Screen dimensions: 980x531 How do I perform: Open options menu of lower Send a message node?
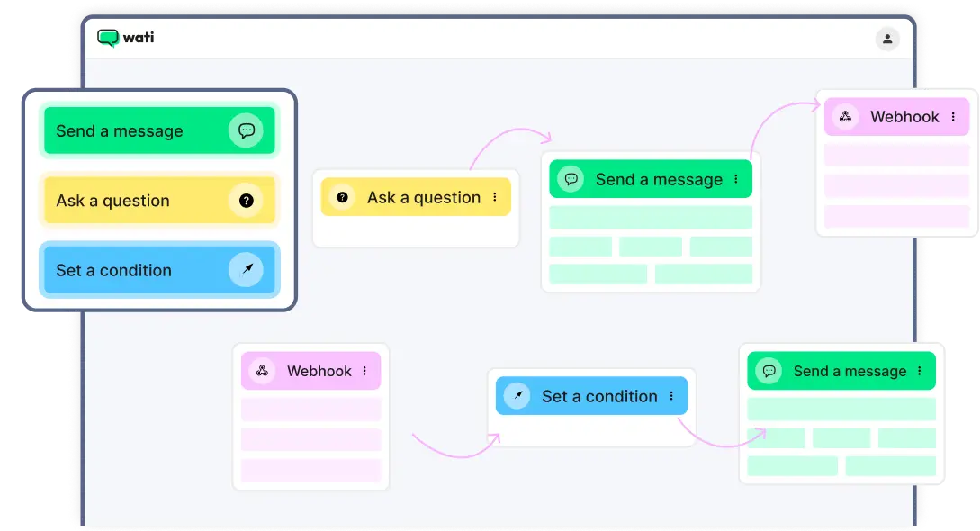[x=920, y=371]
